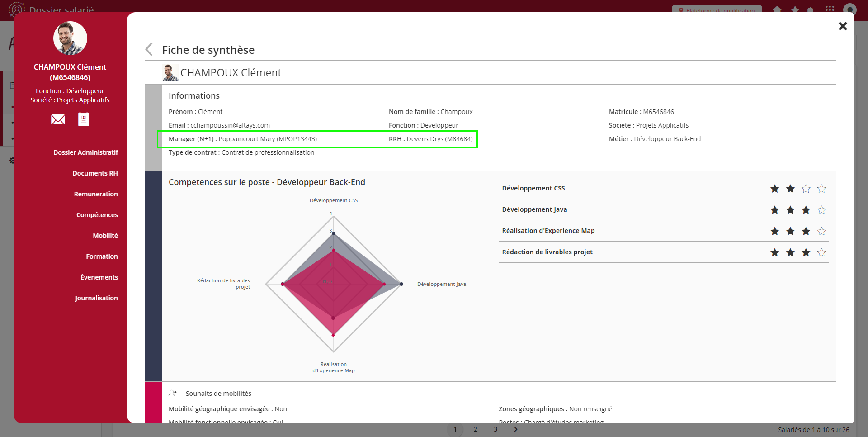Go to Compétences section
Image resolution: width=868 pixels, height=437 pixels.
(x=97, y=215)
